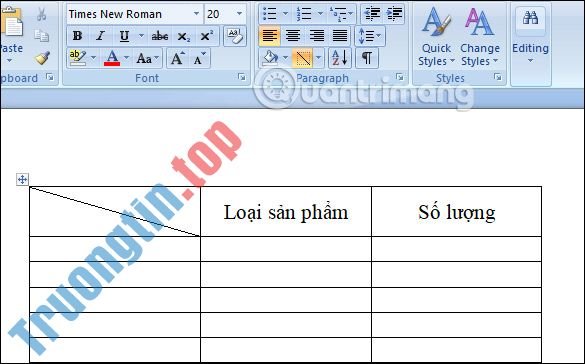The height and width of the screenshot is (364, 585).
Task: Click Shrink Font icon
Action: tap(200, 58)
